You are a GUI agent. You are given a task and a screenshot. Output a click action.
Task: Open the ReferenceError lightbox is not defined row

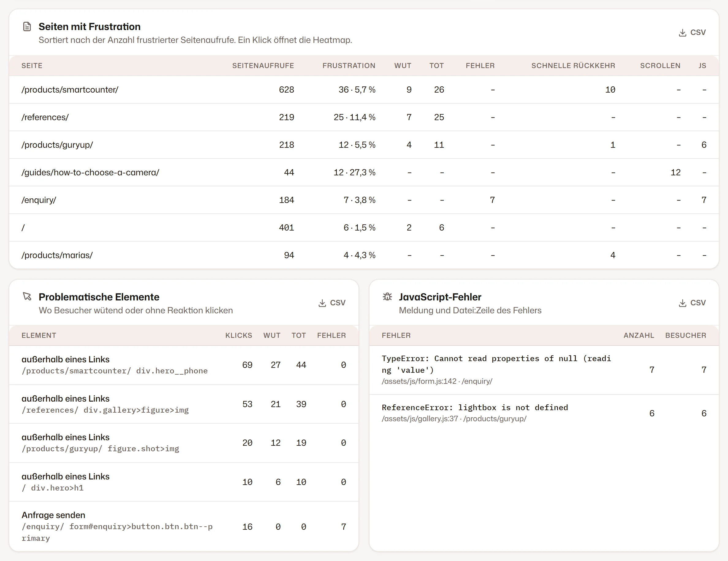544,413
